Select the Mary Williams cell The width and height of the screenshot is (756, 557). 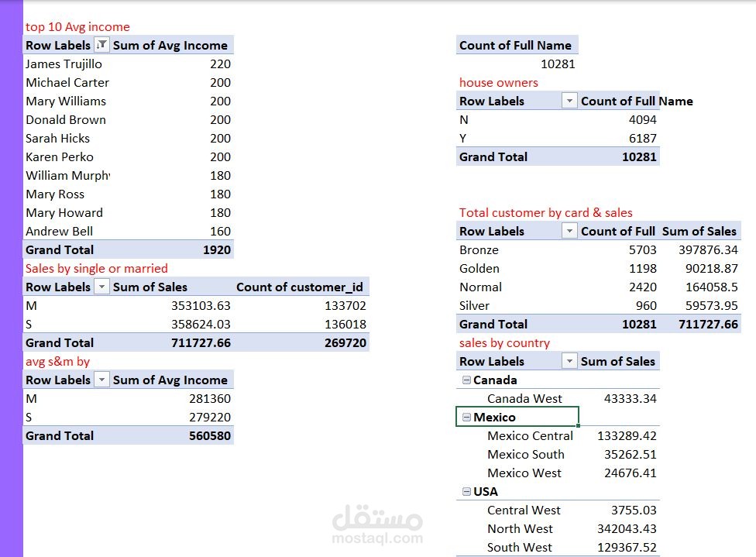click(66, 101)
